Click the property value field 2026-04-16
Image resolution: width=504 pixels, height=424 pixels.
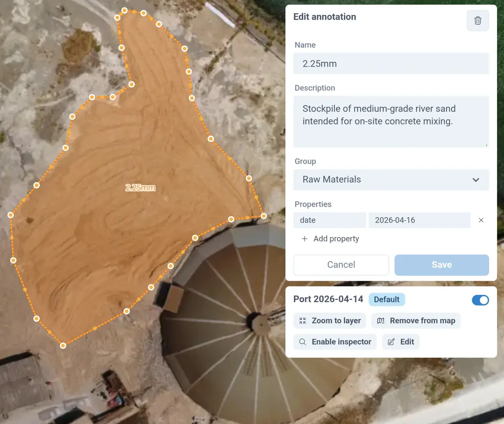[x=419, y=220]
